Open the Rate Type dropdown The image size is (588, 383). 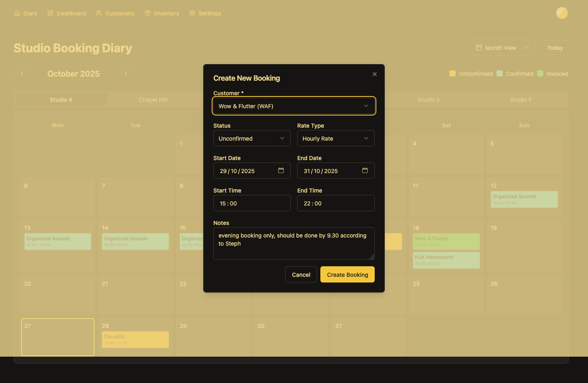(336, 138)
